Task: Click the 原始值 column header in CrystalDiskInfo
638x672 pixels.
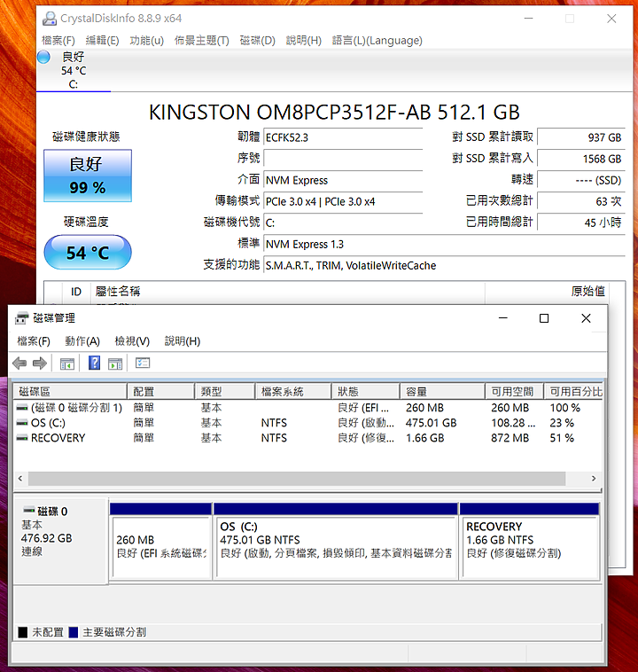Action: [547, 292]
